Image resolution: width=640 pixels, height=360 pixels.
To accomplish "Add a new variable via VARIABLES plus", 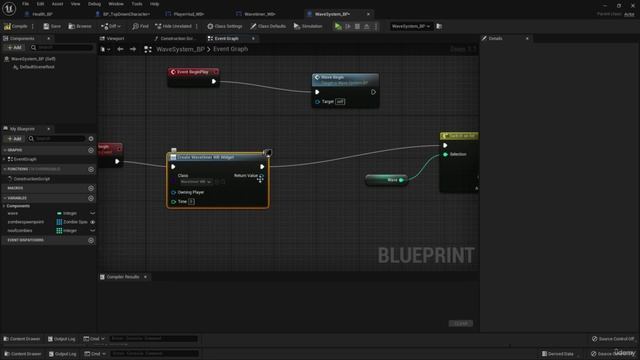I will pyautogui.click(x=91, y=198).
